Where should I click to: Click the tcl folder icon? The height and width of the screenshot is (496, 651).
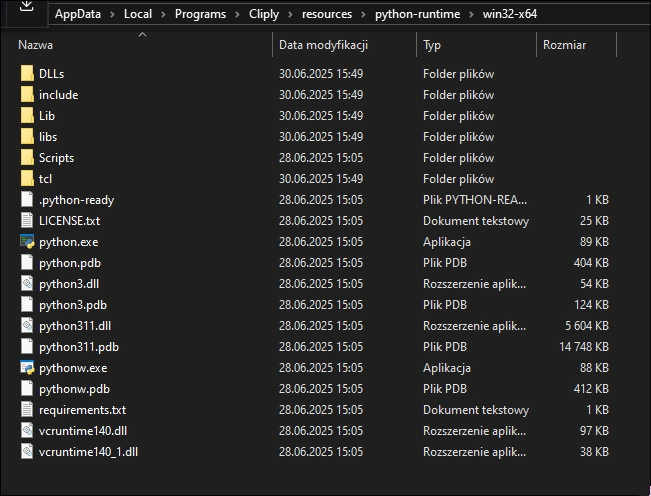pyautogui.click(x=27, y=179)
